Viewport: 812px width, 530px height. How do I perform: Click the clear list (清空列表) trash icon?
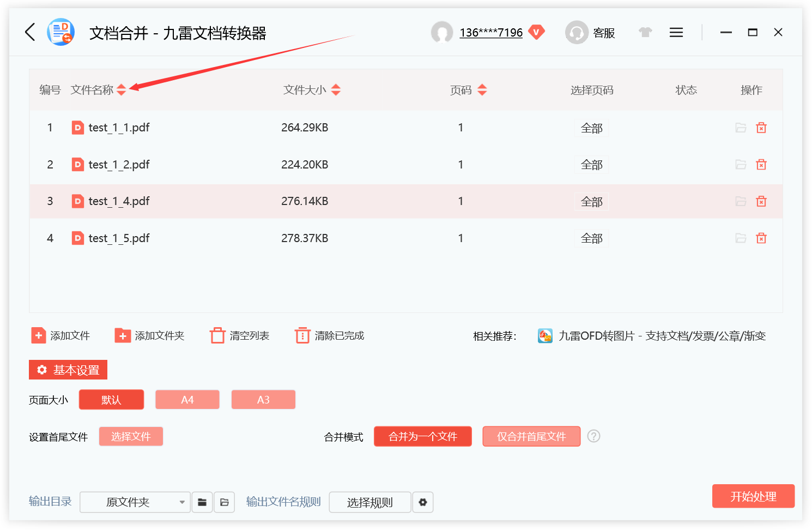[x=217, y=335]
